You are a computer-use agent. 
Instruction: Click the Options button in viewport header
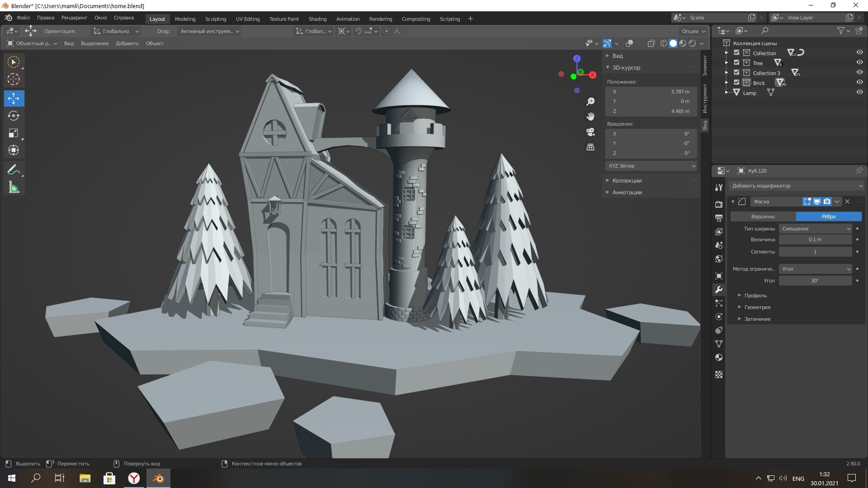692,31
